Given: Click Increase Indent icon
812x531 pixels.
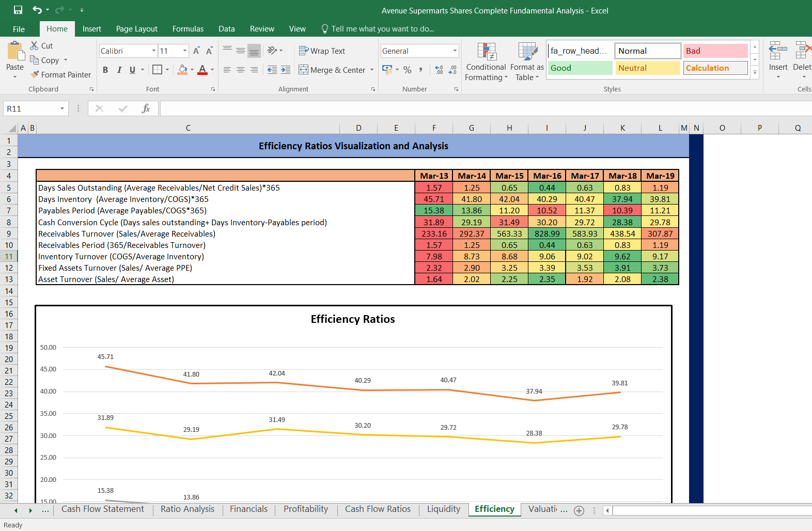Looking at the screenshot, I should (286, 70).
